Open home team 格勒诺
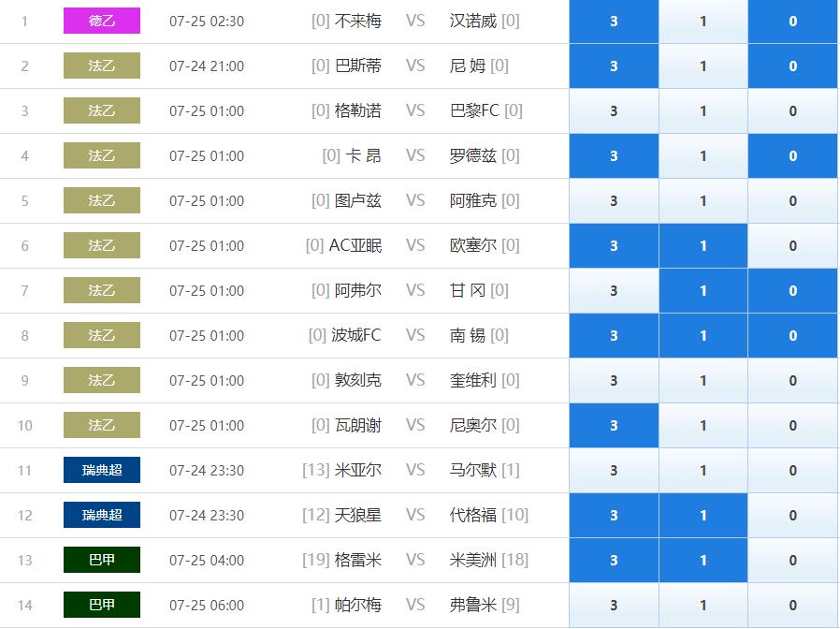840x629 pixels. point(358,111)
